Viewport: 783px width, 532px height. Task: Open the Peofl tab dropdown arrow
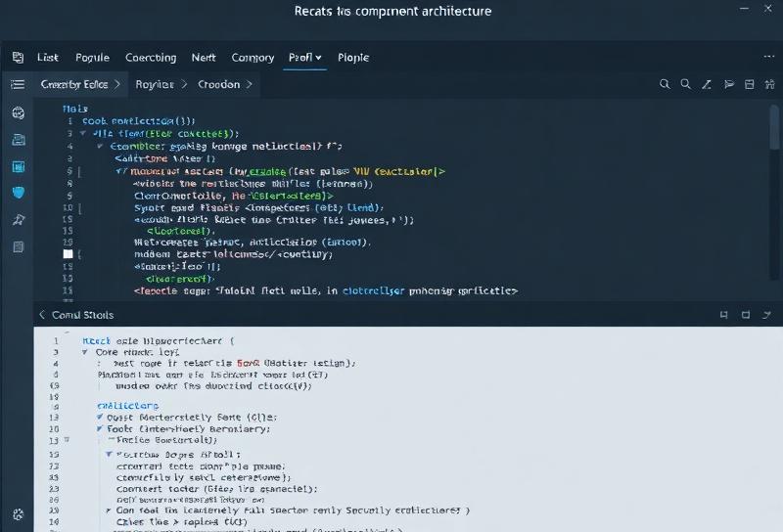pyautogui.click(x=319, y=58)
